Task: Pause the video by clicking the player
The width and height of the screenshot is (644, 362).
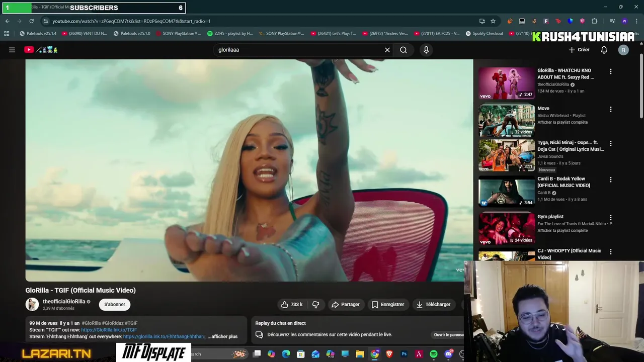Action: click(249, 170)
